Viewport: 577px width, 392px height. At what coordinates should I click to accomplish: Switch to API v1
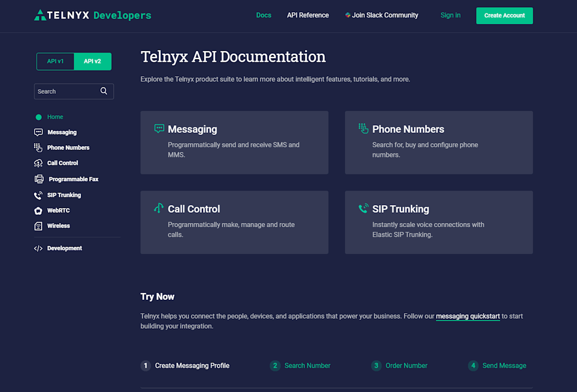pyautogui.click(x=55, y=61)
